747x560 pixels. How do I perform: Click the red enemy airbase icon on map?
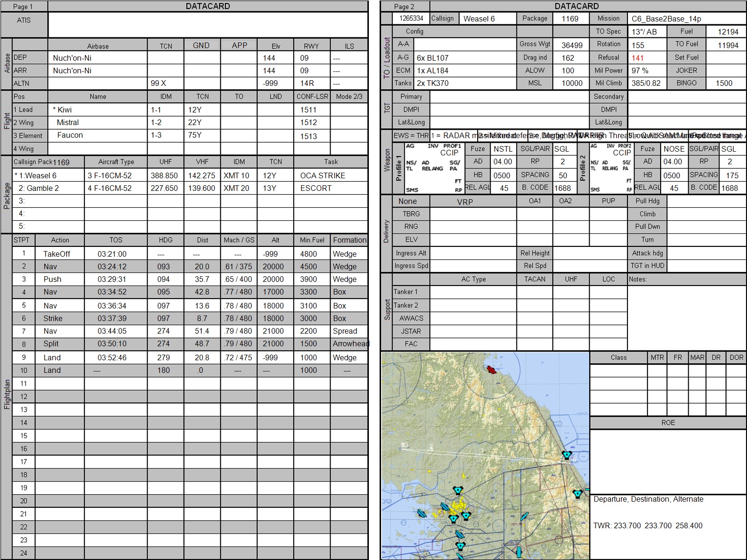[x=491, y=370]
